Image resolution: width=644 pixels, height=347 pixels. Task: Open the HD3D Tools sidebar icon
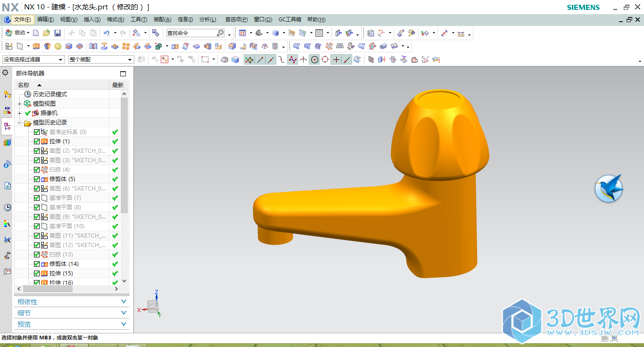pos(7,164)
